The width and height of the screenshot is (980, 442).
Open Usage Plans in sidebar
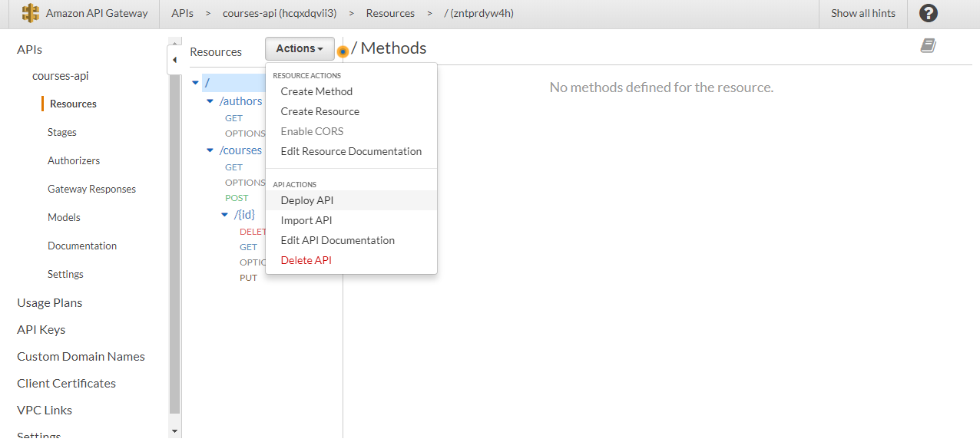click(50, 302)
